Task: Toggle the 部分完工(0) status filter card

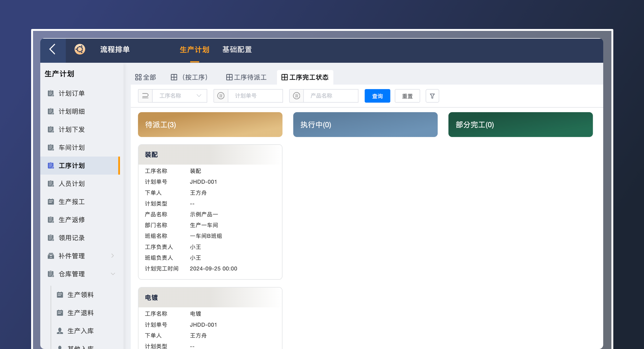Action: (x=520, y=125)
